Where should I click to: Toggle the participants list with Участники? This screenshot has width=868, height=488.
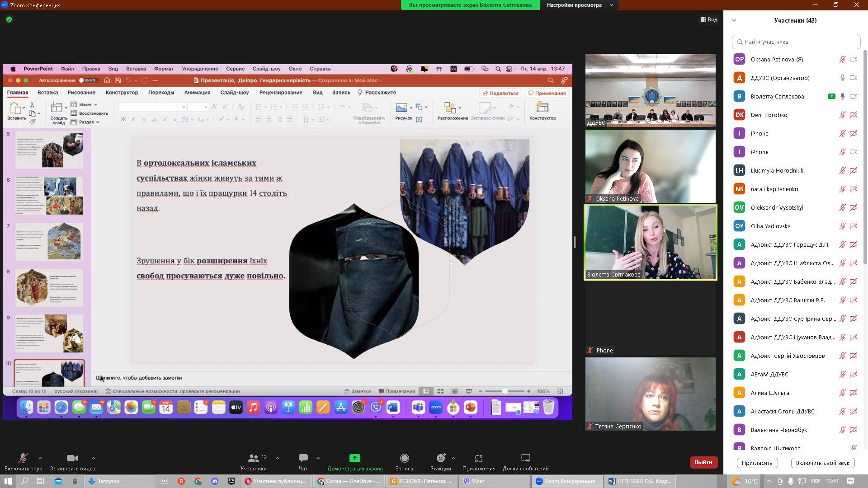click(254, 459)
